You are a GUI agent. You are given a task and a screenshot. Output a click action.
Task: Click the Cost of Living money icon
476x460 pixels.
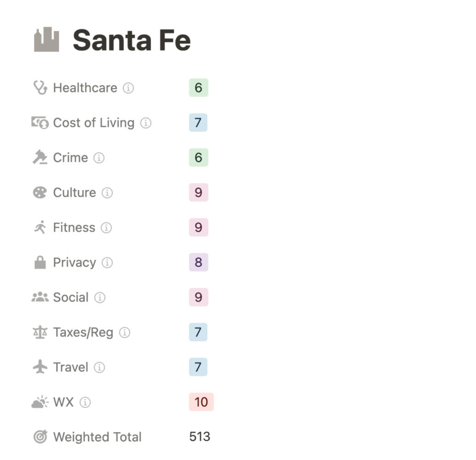click(40, 123)
